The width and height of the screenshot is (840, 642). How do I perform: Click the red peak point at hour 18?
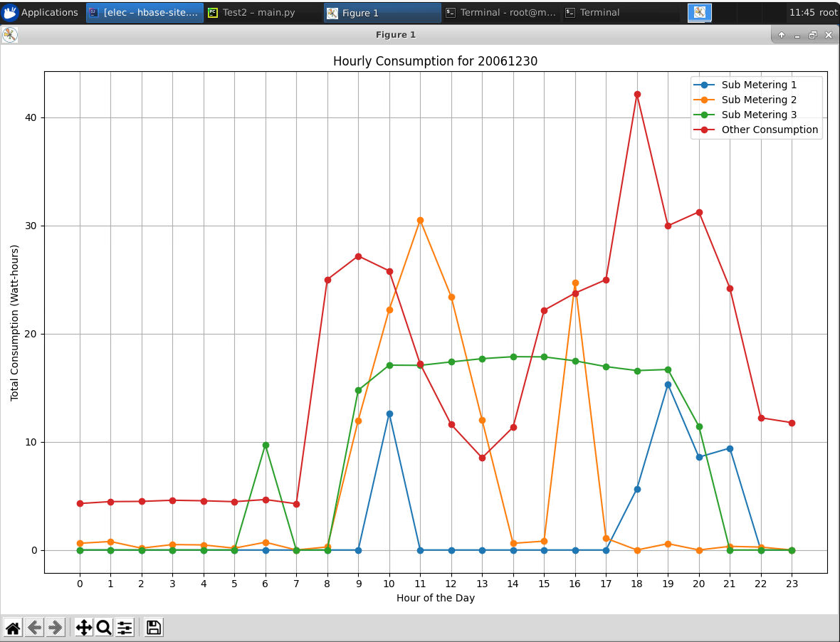[637, 94]
